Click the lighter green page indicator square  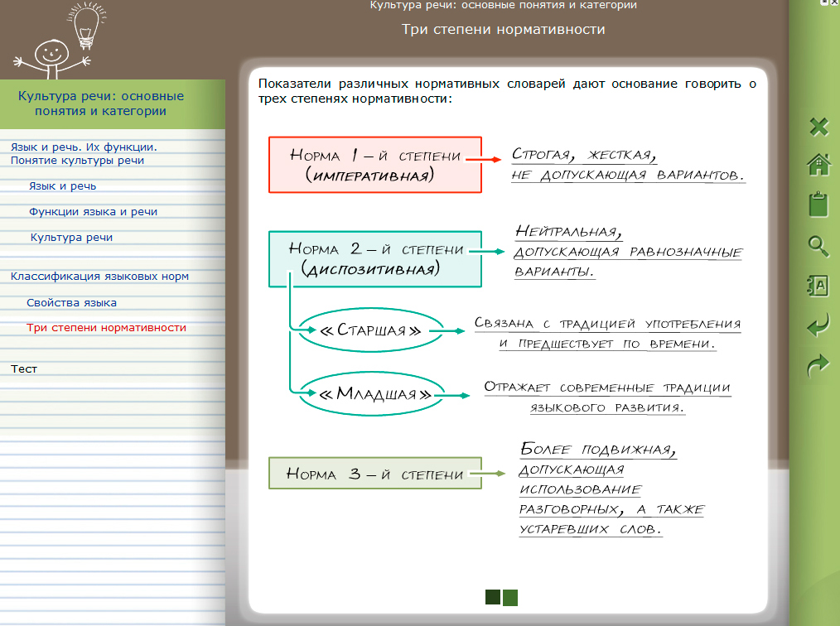(x=510, y=597)
